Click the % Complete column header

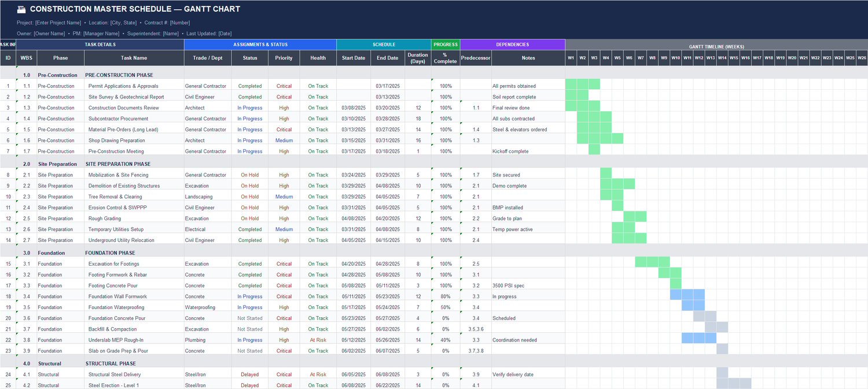point(446,58)
